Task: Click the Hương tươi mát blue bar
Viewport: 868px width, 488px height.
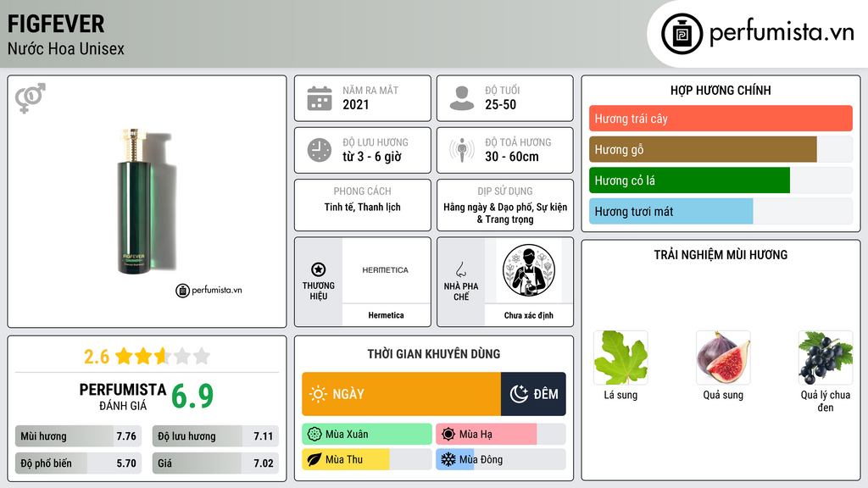Action: coord(671,211)
